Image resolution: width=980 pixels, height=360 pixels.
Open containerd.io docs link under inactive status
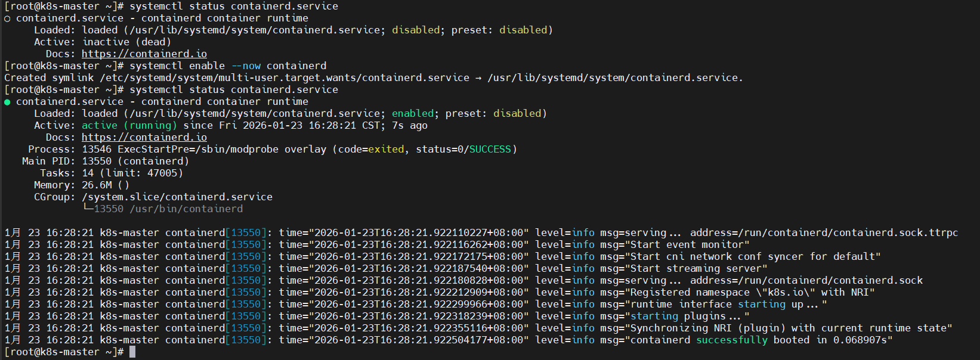144,54
